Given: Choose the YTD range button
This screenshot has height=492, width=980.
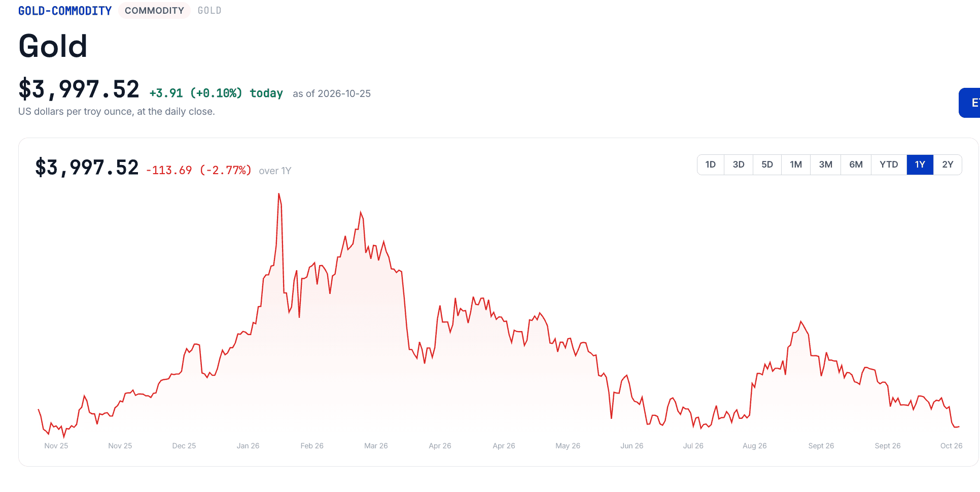Looking at the screenshot, I should pos(889,165).
